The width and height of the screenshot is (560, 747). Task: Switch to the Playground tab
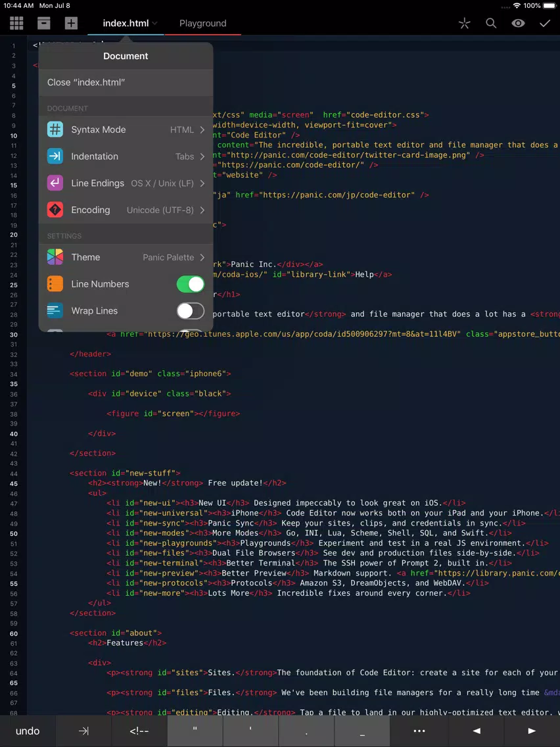pos(203,24)
